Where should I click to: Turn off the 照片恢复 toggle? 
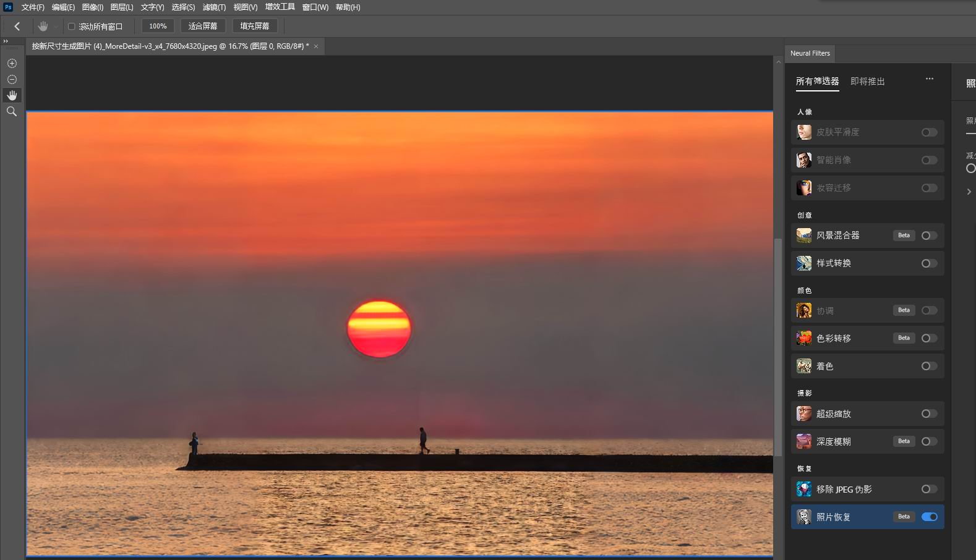pos(929,517)
